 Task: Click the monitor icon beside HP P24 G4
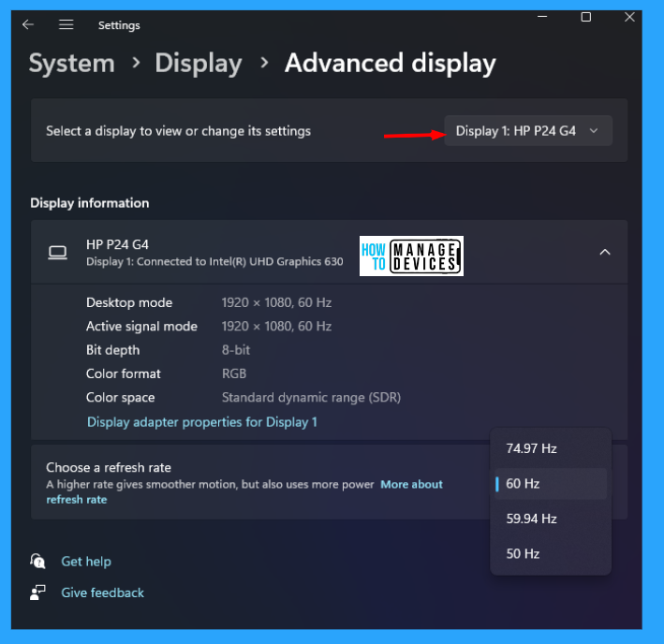click(x=57, y=253)
